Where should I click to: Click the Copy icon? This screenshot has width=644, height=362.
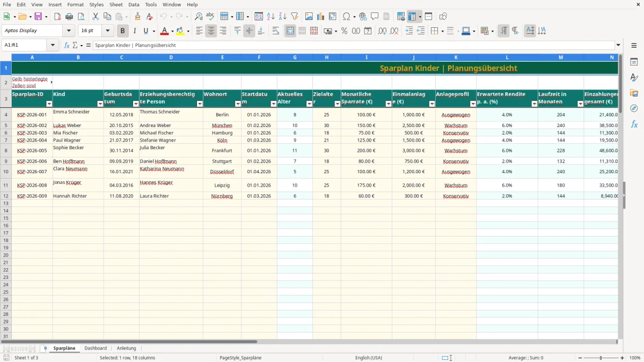[107, 17]
